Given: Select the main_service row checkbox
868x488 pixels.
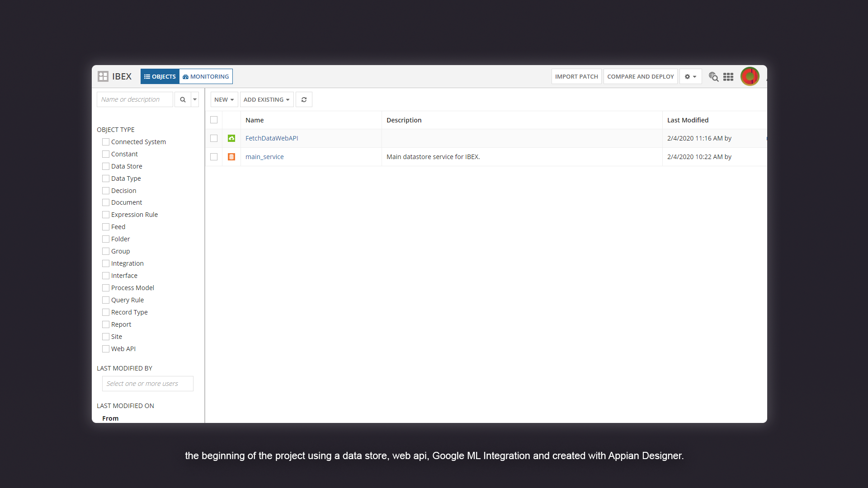Looking at the screenshot, I should pos(214,157).
